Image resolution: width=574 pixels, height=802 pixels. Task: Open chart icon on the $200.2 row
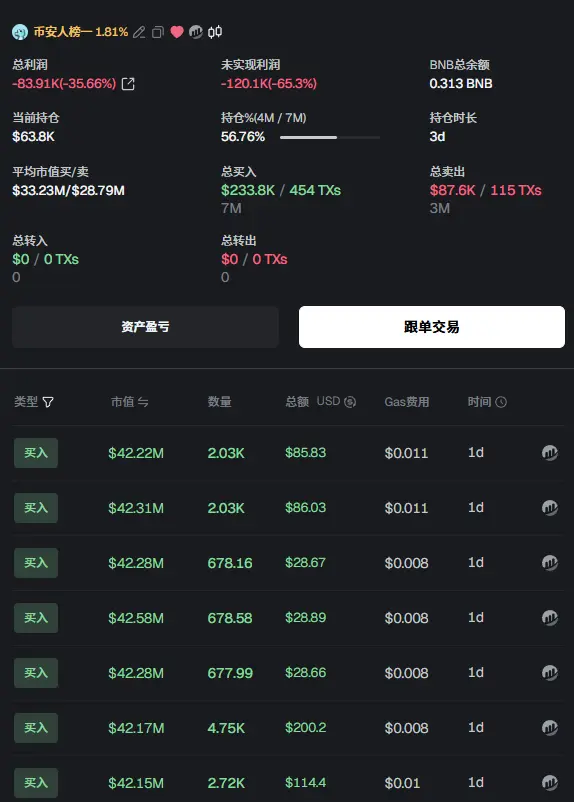pos(550,727)
